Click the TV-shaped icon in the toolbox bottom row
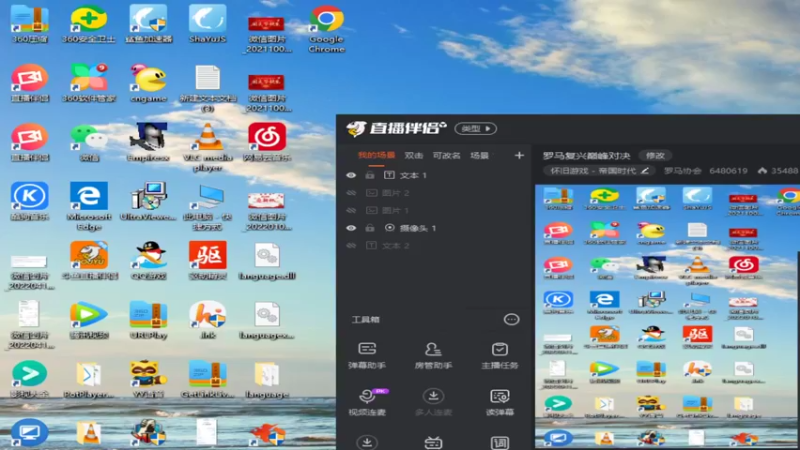Viewport: 800px width, 450px height. (433, 442)
